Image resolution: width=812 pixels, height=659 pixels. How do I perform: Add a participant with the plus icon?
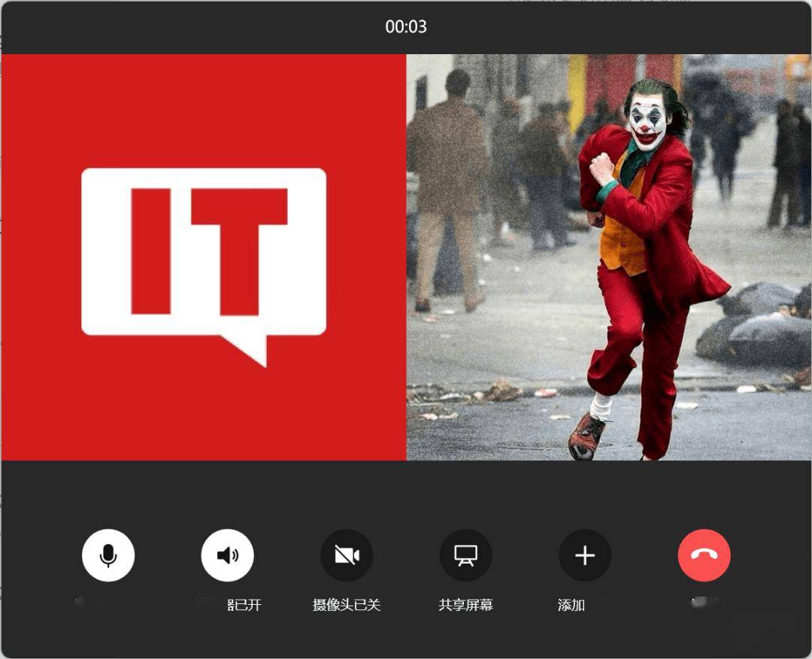585,555
